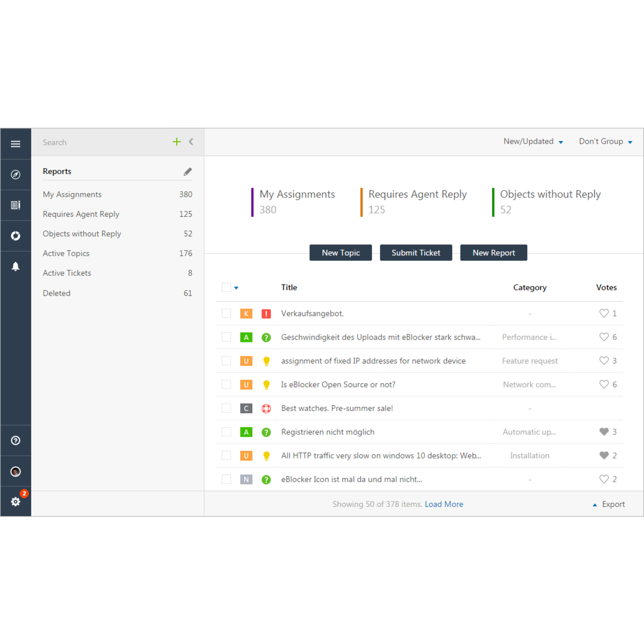The image size is (644, 644).
Task: Open the Don't Group dropdown
Action: (605, 141)
